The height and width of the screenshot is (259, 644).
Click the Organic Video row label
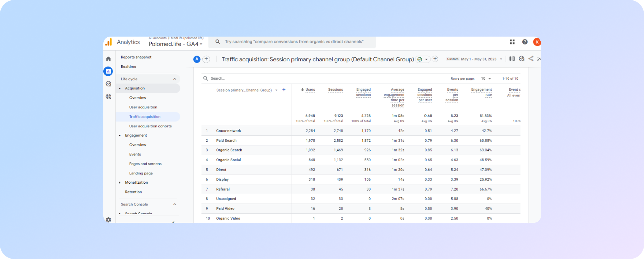pos(228,218)
